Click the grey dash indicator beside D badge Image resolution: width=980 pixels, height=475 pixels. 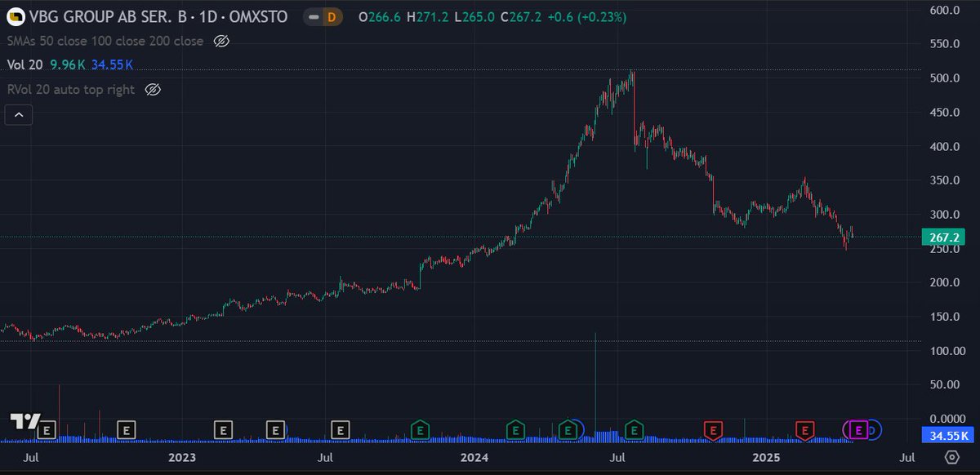tap(313, 16)
